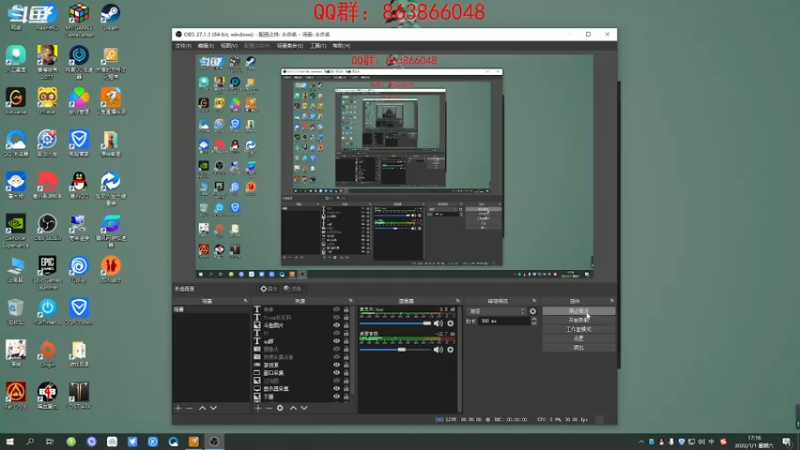Open transition properties gear icon
Screen dimensions: 800x450
[x=533, y=311]
